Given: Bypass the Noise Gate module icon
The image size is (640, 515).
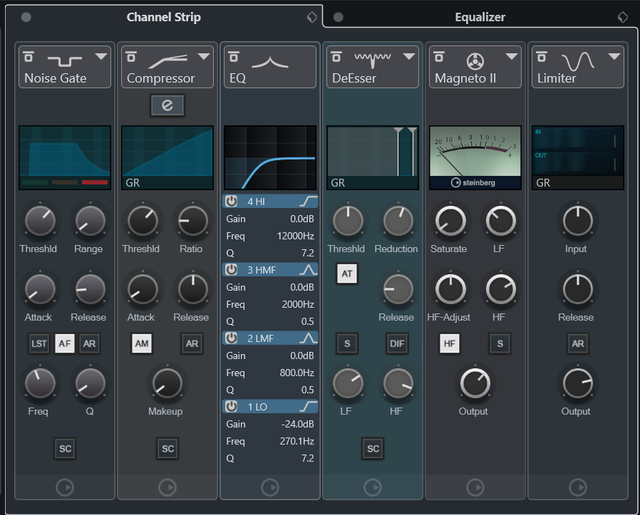Looking at the screenshot, I should 28,56.
